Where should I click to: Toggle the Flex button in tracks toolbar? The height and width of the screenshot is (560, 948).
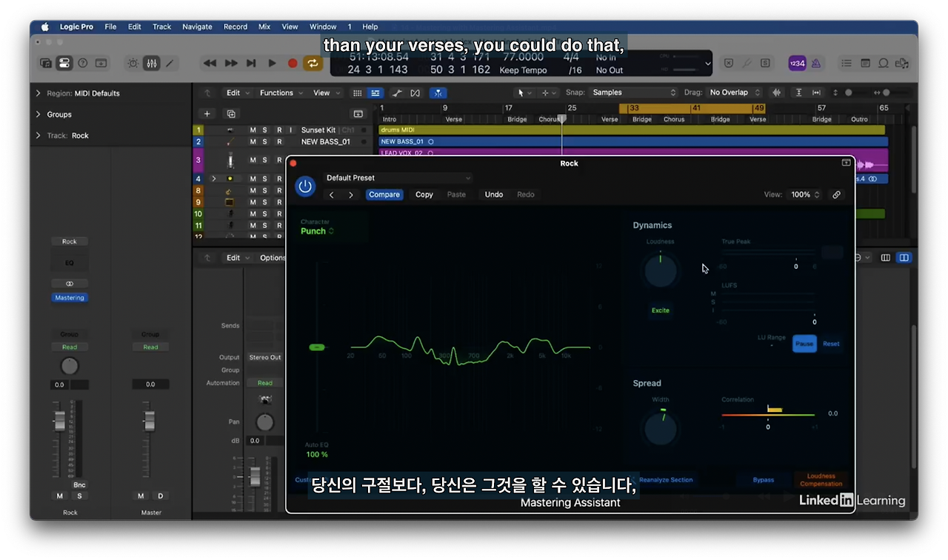pos(415,93)
